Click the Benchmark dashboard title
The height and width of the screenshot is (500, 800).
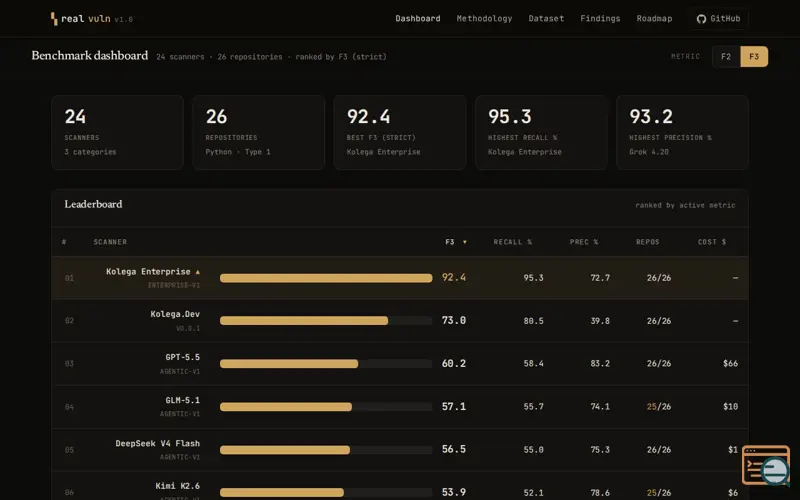[90, 56]
